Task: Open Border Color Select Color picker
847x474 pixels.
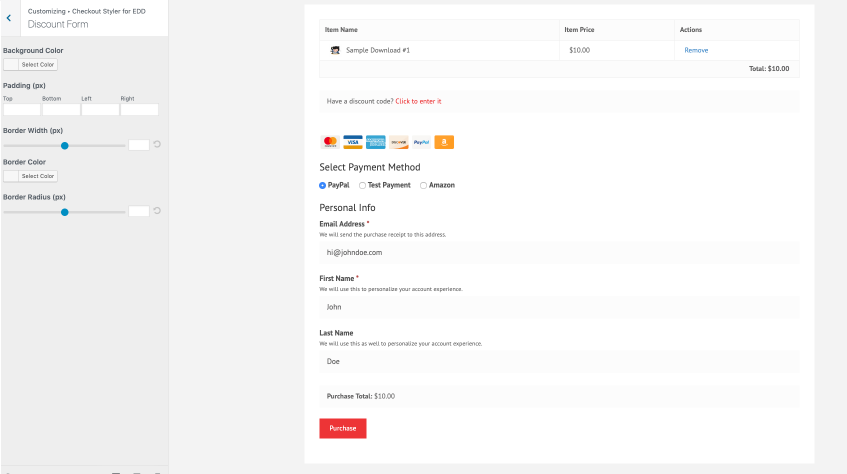Action: pyautogui.click(x=38, y=176)
